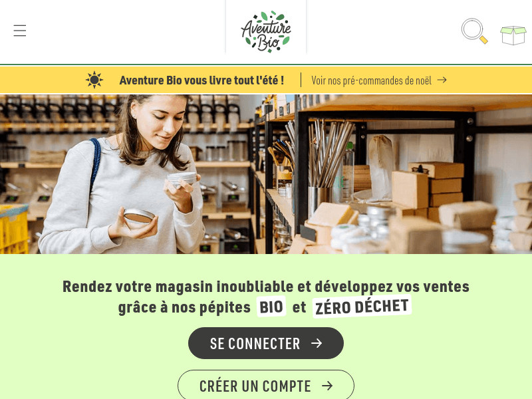532x399 pixels.
Task: Click the woman in the hero photo
Action: tap(124, 174)
